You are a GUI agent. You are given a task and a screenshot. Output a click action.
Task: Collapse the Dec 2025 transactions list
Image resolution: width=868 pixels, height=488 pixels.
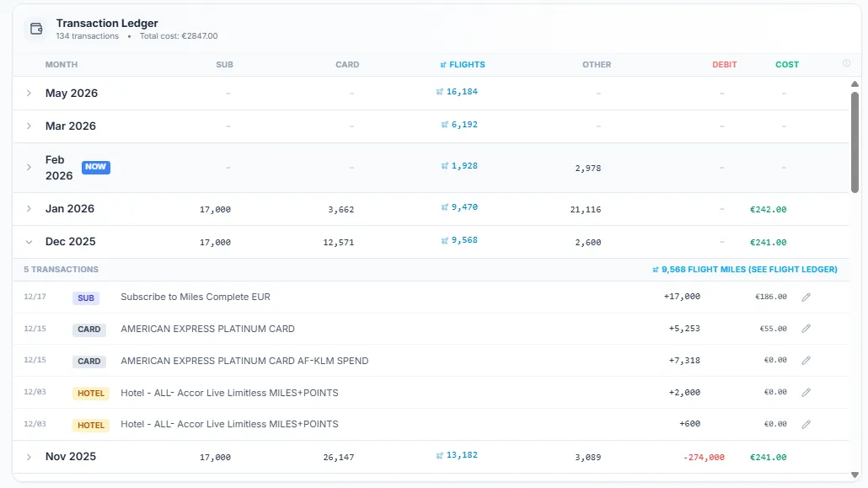(x=29, y=241)
